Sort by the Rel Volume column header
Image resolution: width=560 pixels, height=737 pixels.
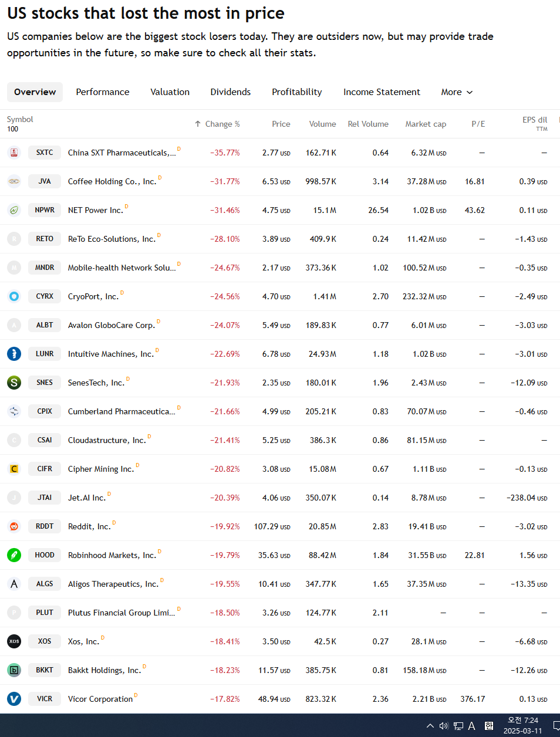(x=368, y=124)
